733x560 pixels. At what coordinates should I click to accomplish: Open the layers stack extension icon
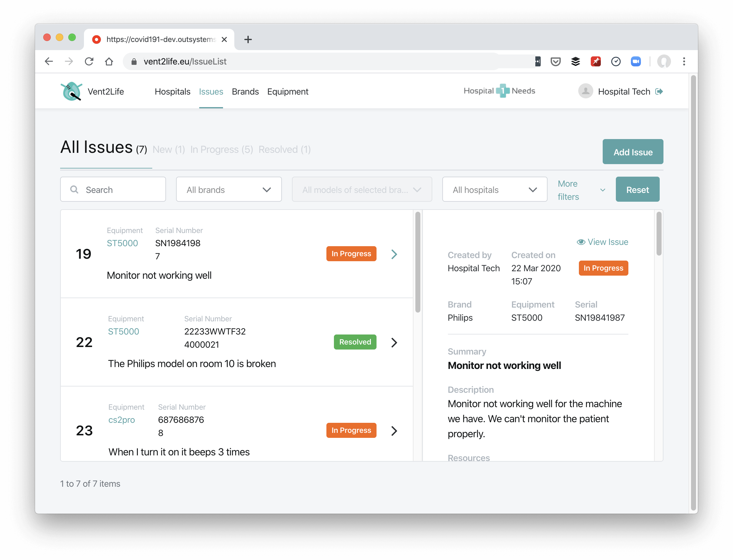[x=575, y=61]
